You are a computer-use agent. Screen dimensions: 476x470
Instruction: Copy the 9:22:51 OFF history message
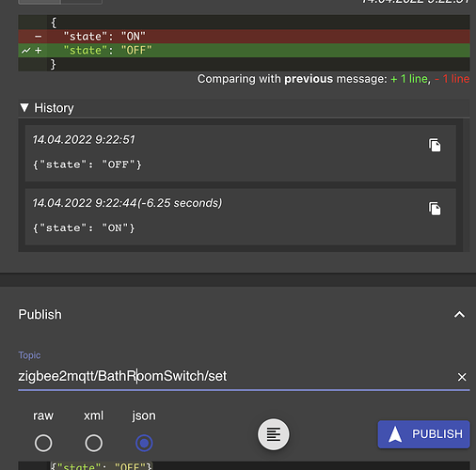(435, 145)
